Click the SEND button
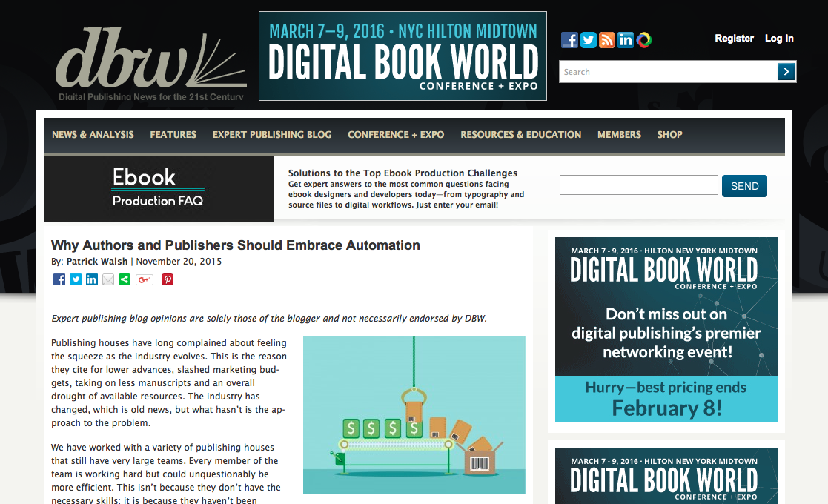828x504 pixels. [744, 186]
